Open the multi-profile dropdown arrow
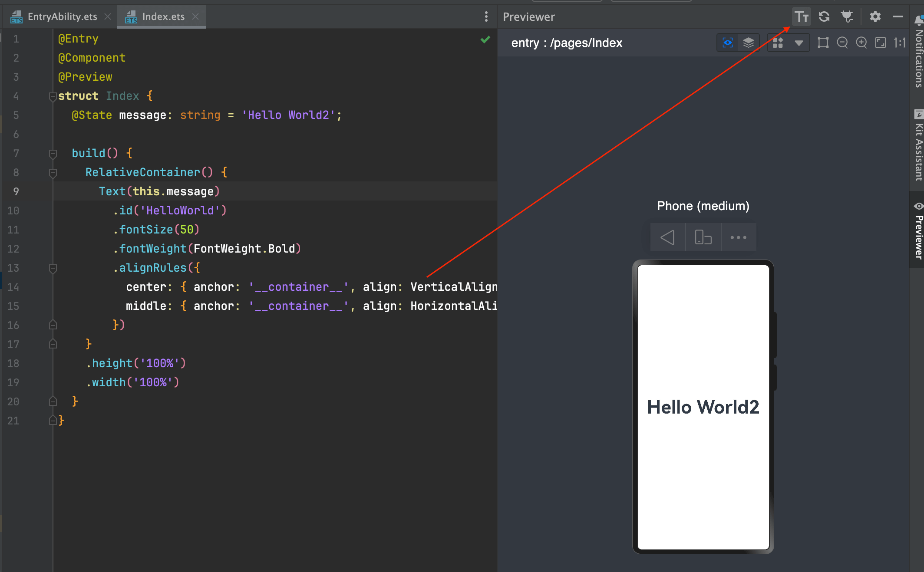Screen dimensions: 924x572 coord(799,43)
